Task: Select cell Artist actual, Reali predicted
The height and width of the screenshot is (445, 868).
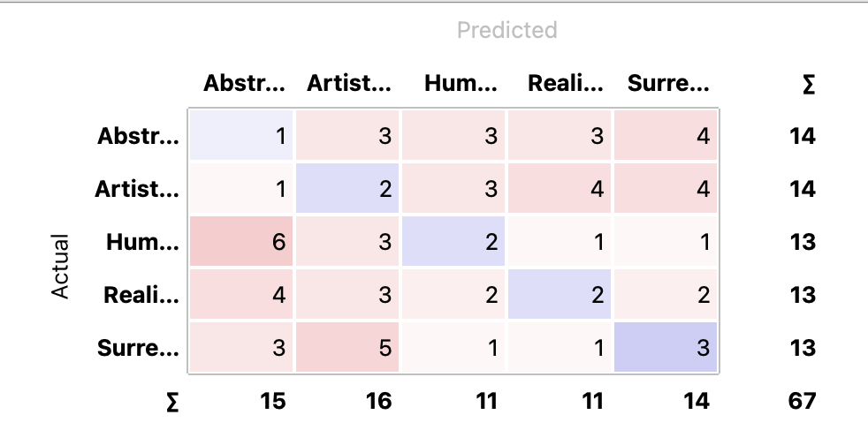Action: click(560, 188)
